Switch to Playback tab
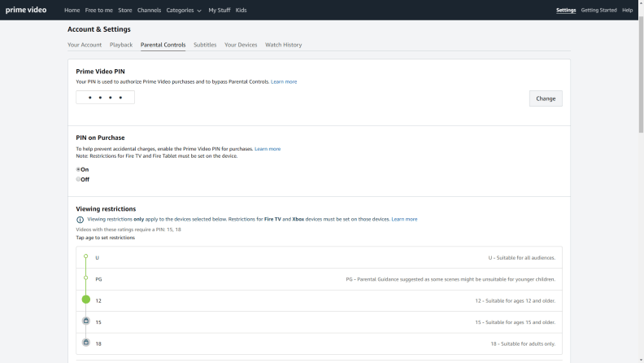The height and width of the screenshot is (363, 644). [x=121, y=45]
